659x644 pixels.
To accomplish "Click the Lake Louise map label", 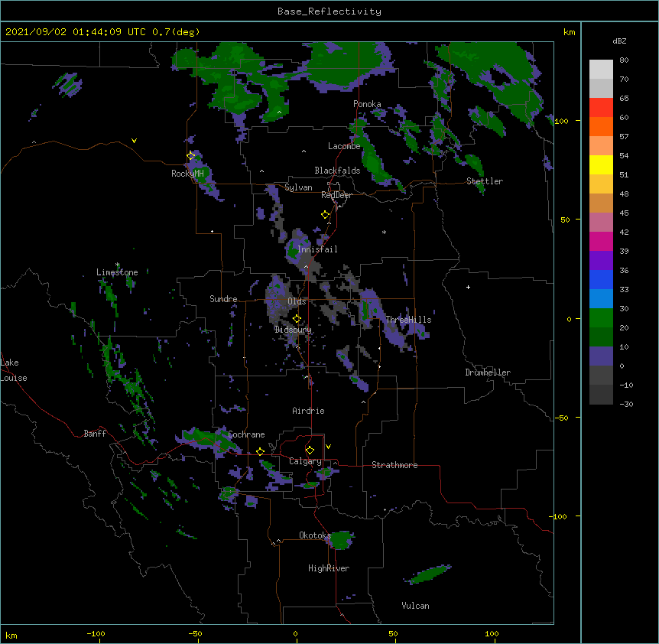I will pyautogui.click(x=14, y=370).
